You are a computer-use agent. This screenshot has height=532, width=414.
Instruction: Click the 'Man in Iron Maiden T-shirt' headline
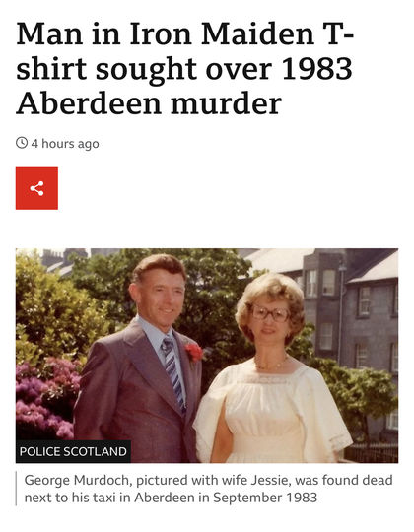click(185, 68)
